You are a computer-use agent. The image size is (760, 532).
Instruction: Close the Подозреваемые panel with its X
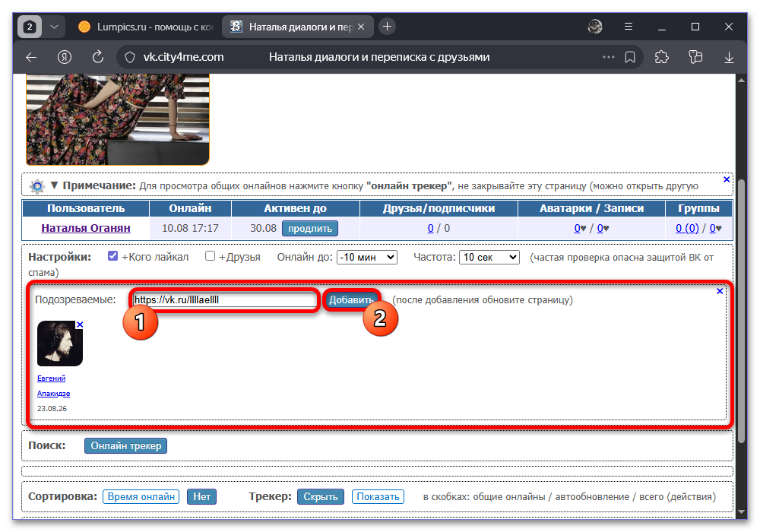tap(720, 291)
